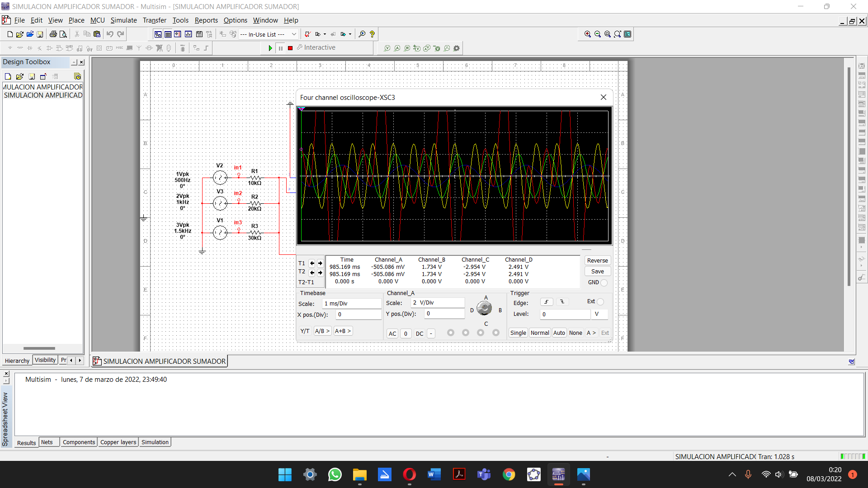Open the Simulate menu

click(x=123, y=20)
